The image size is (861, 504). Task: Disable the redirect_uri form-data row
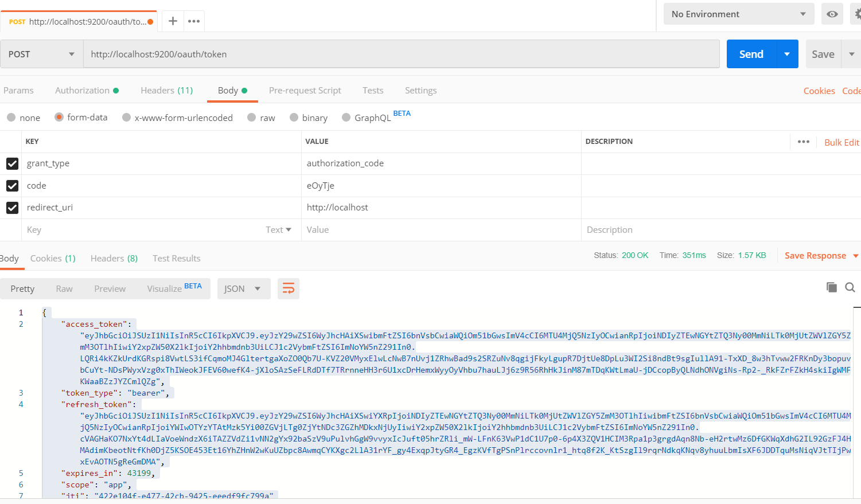(x=12, y=208)
